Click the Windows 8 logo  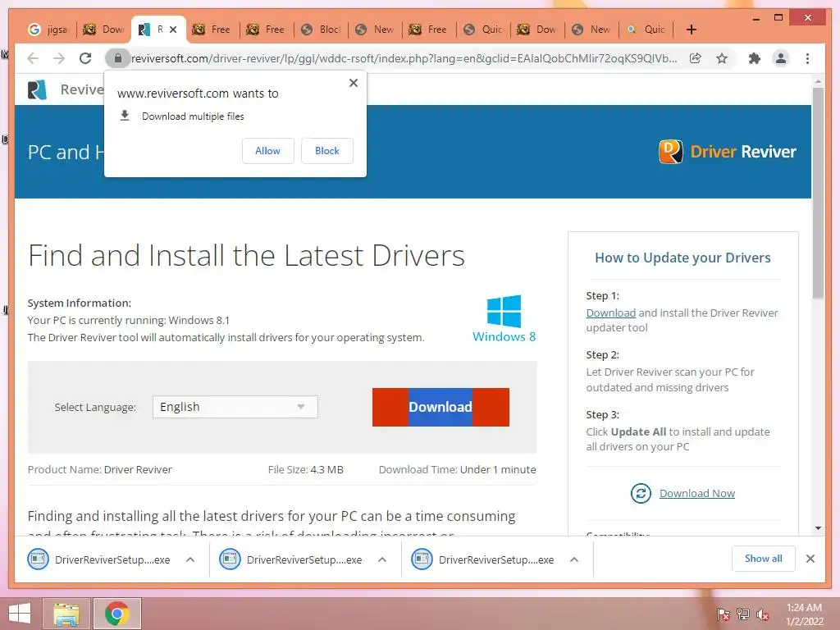(504, 319)
